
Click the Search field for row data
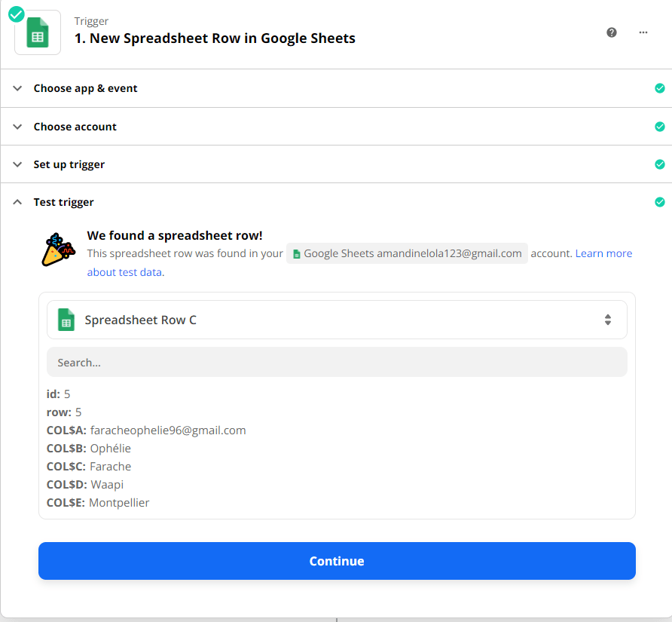[337, 363]
